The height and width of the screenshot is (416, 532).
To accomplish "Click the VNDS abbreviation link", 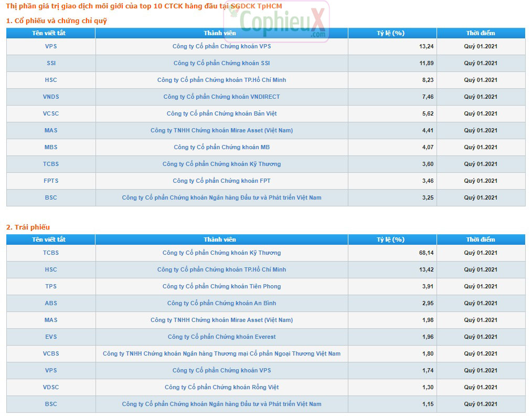I will [x=51, y=97].
